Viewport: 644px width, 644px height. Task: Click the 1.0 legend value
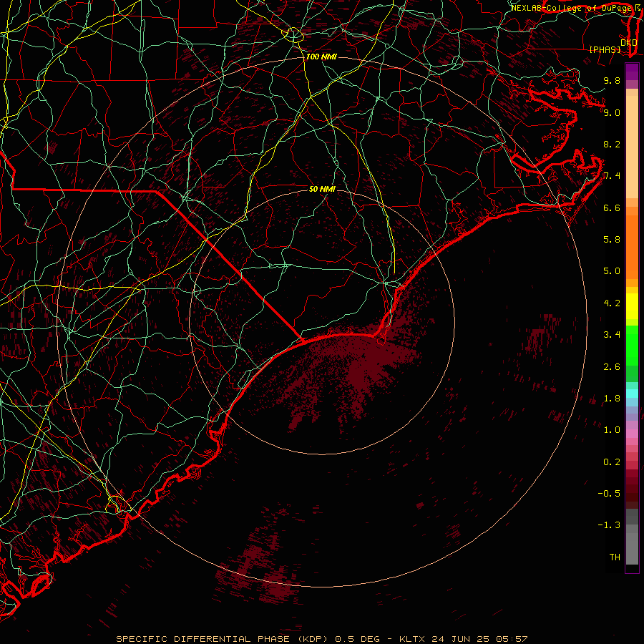(x=612, y=430)
